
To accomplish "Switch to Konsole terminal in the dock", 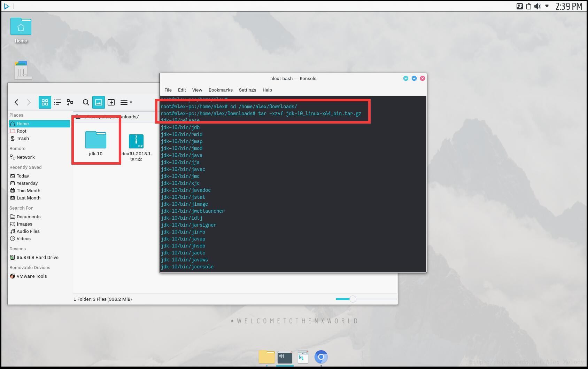I will click(285, 357).
